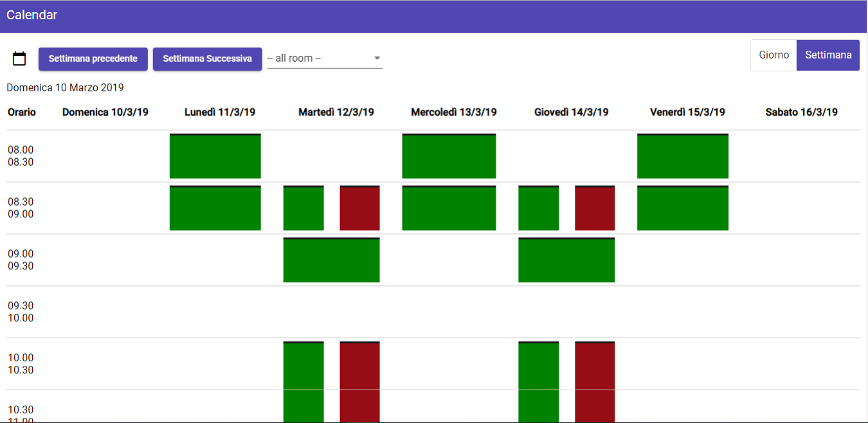
Task: Click the red Giovedì 10.00 block
Action: tap(594, 366)
